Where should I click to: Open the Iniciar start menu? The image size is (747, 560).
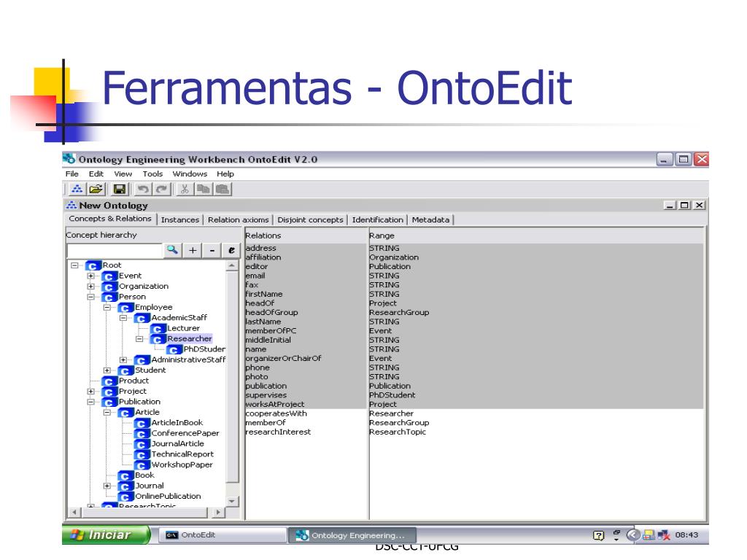click(106, 534)
